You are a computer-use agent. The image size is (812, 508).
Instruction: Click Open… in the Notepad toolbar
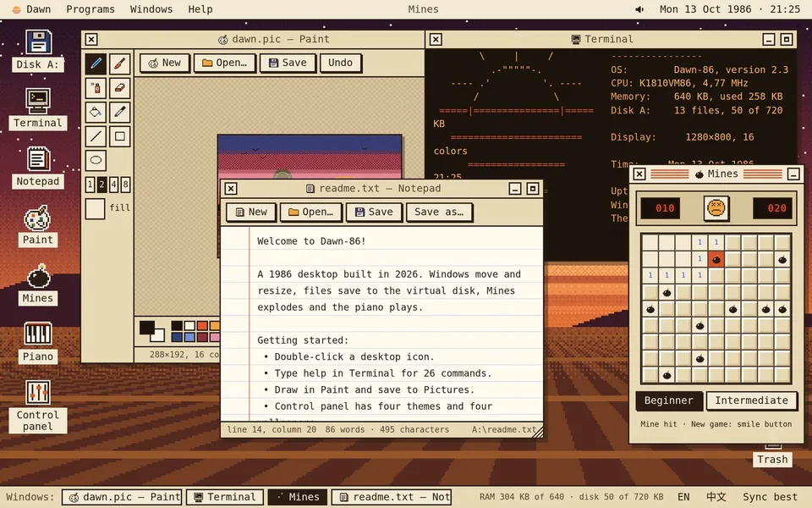pyautogui.click(x=311, y=212)
